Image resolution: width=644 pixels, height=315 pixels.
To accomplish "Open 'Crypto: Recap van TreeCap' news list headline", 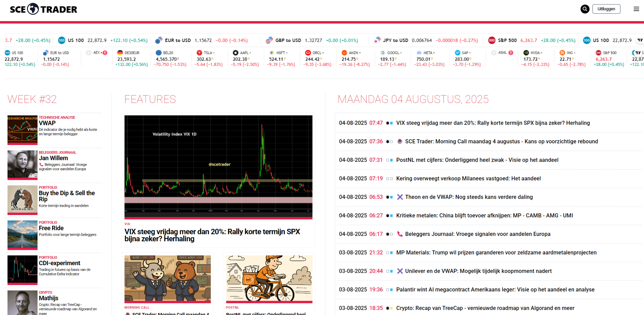I will click(x=485, y=308).
